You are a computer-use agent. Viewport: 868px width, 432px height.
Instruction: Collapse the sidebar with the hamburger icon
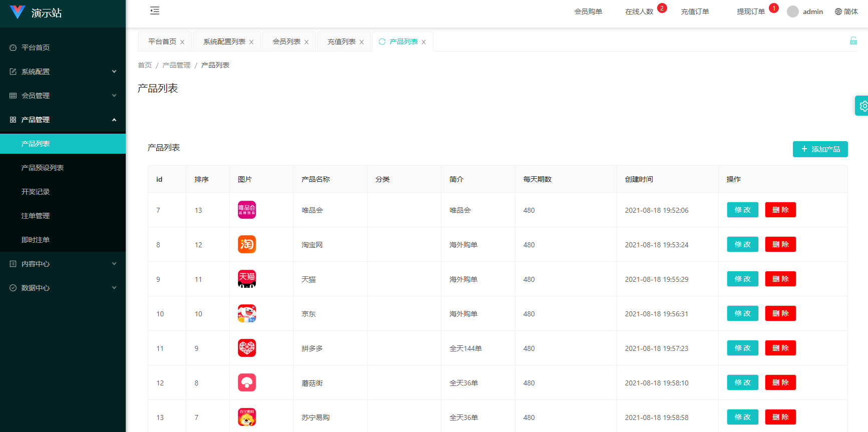click(155, 11)
